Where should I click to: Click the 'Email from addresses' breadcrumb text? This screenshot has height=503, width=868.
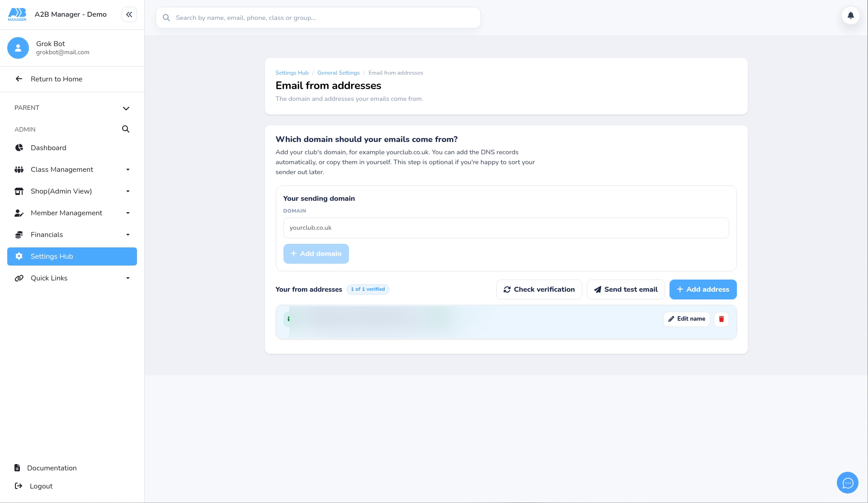point(396,73)
